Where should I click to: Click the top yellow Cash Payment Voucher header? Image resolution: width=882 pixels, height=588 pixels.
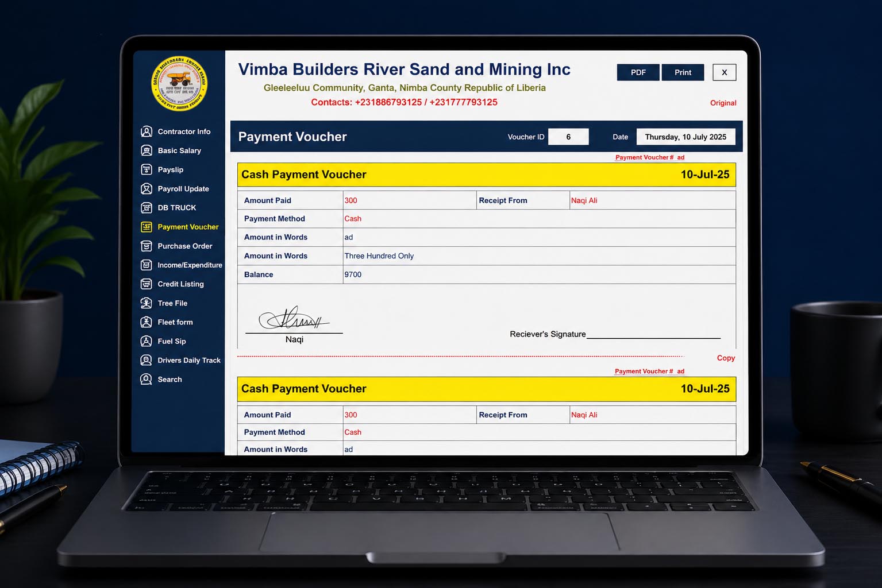pos(487,175)
